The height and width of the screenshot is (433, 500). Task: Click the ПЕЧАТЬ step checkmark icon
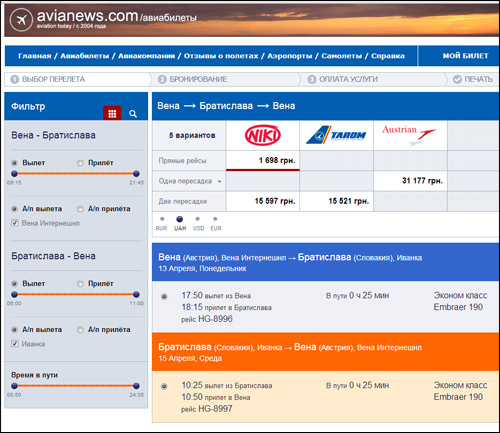457,79
